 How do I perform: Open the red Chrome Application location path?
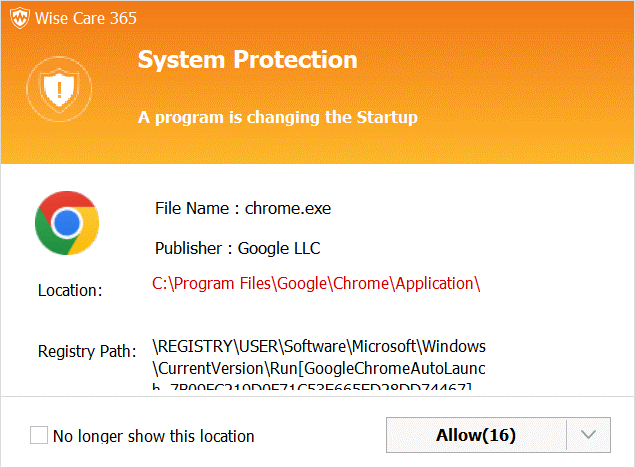click(x=316, y=283)
